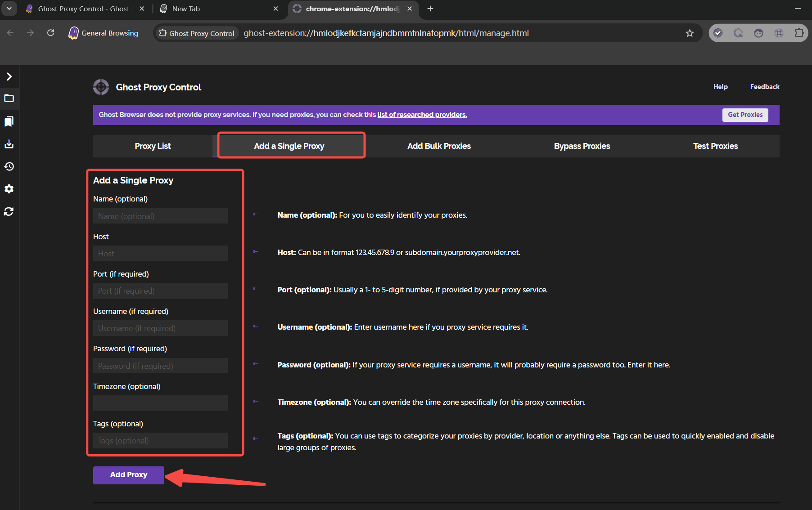Open the Add Bulk Proxies tab
This screenshot has width=812, height=510.
439,146
